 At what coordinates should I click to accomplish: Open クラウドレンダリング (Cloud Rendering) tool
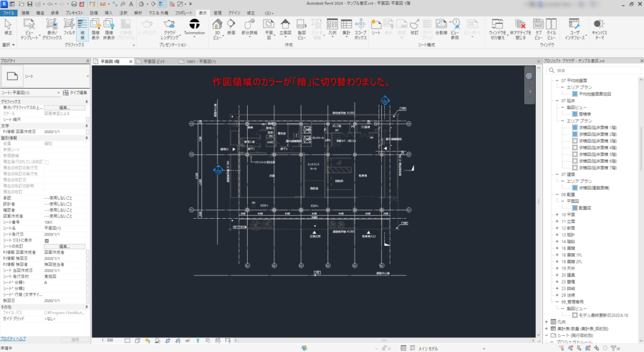[169, 29]
